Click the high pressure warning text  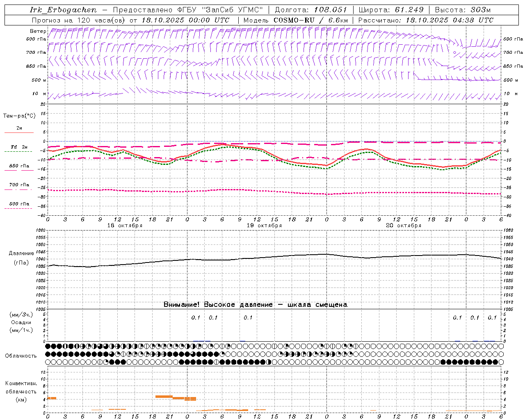pyautogui.click(x=255, y=304)
